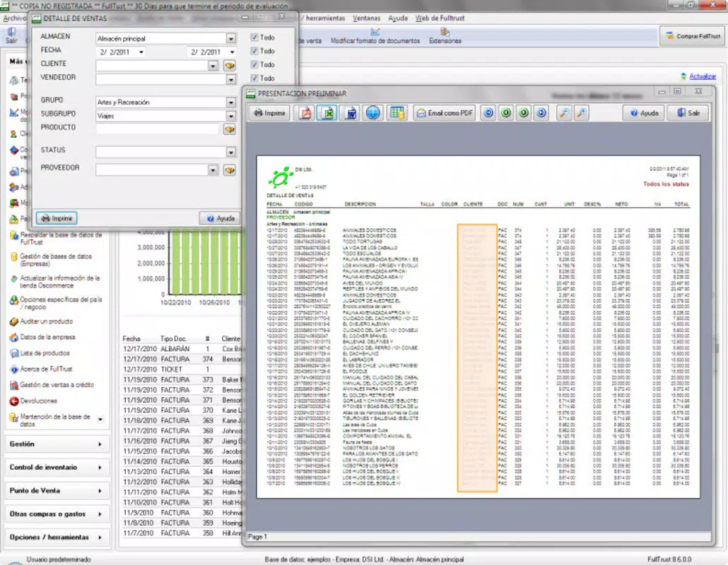Expand Otras compras o gastos section
This screenshot has height=565, width=728.
click(57, 514)
